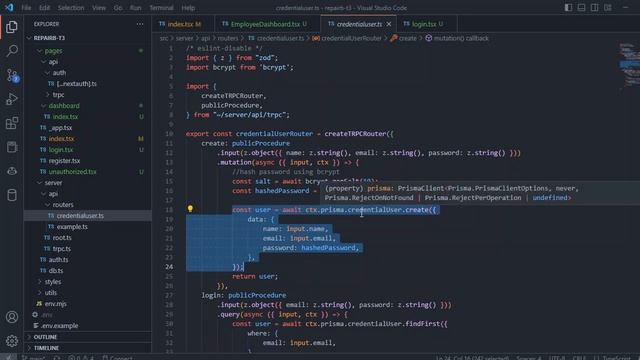Open the Selection menu
The height and width of the screenshot is (360, 640).
click(71, 8)
